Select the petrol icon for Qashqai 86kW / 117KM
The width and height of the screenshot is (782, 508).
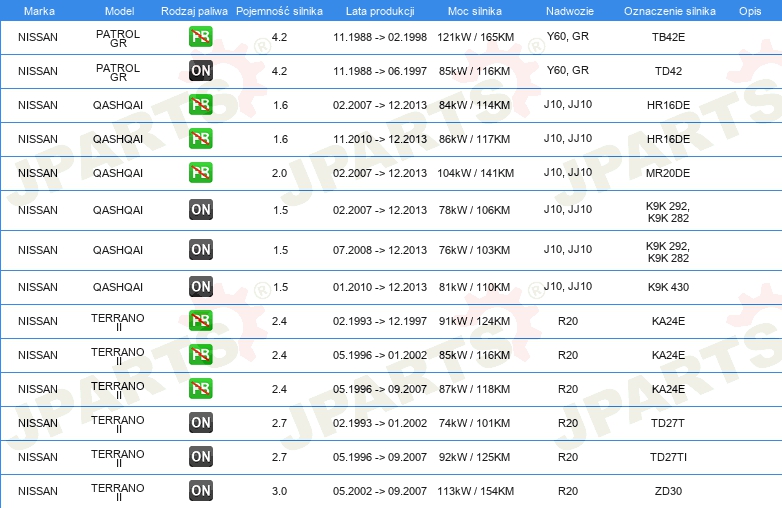pos(200,138)
